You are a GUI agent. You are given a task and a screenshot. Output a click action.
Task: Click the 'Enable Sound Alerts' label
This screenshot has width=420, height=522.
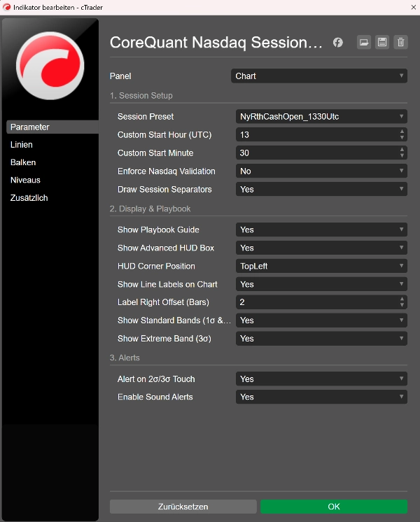point(155,397)
